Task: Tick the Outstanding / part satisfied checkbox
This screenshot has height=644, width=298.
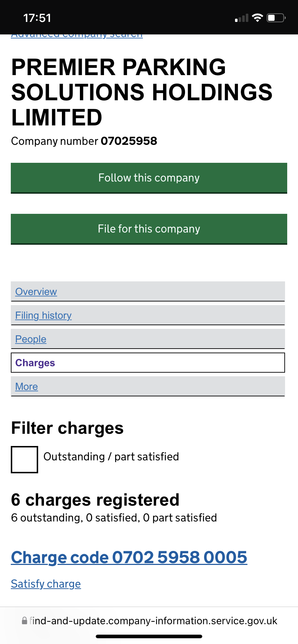Action: pos(24,460)
